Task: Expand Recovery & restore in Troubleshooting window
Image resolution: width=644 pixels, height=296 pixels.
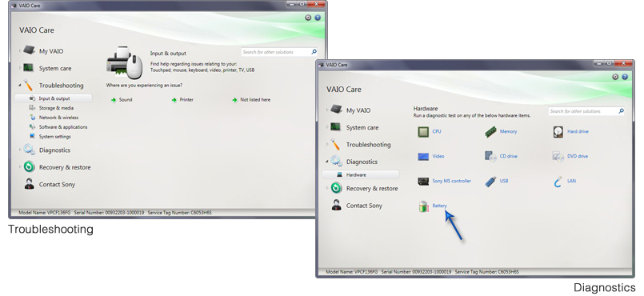Action: (20, 167)
